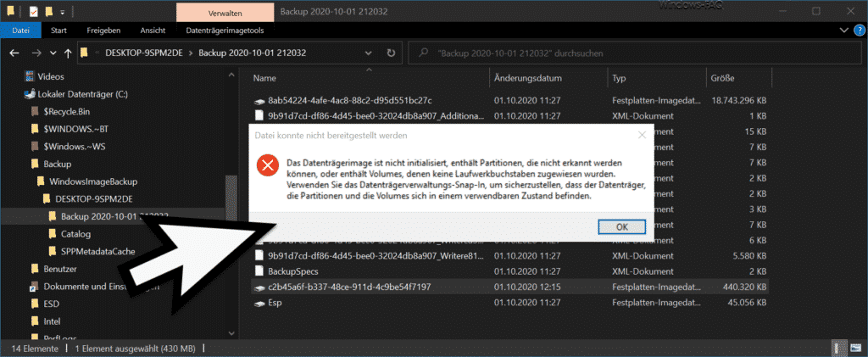Viewport: 868px width, 357px height.
Task: Select WindowsImageBackup in the tree
Action: (x=93, y=181)
